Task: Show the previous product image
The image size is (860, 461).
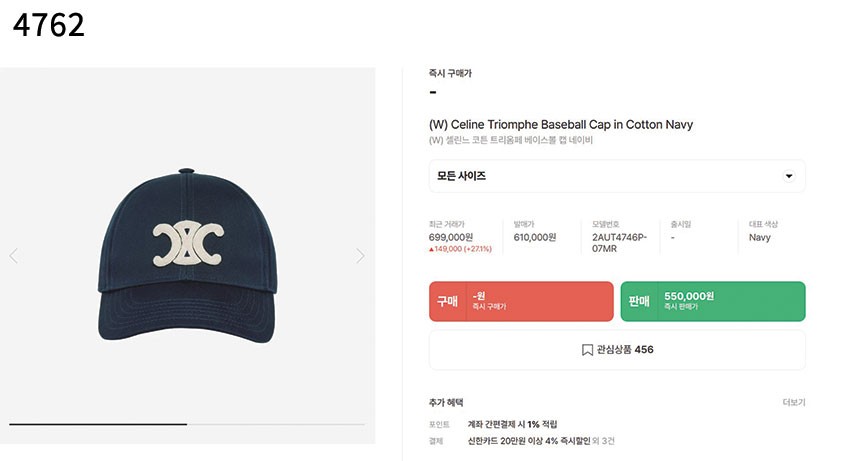Action: point(14,256)
